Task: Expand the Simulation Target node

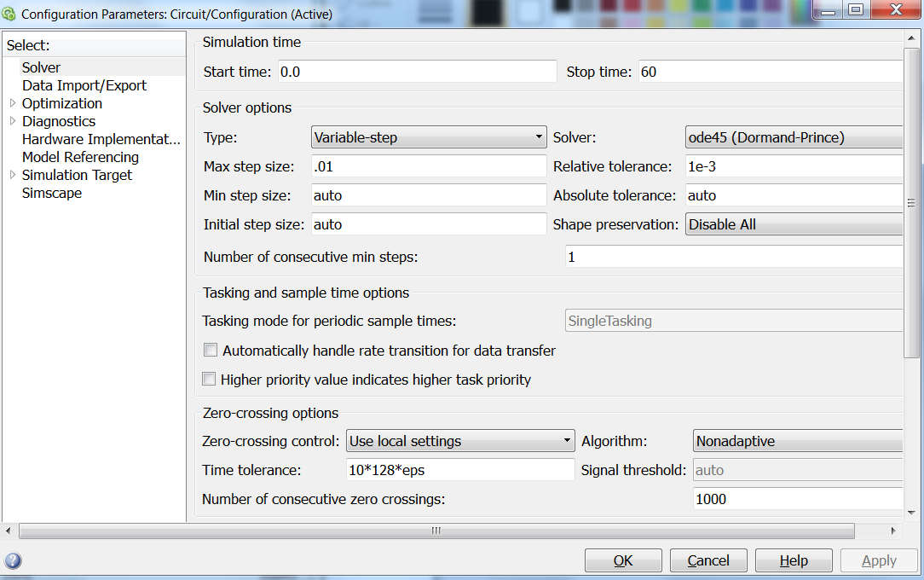Action: click(14, 175)
